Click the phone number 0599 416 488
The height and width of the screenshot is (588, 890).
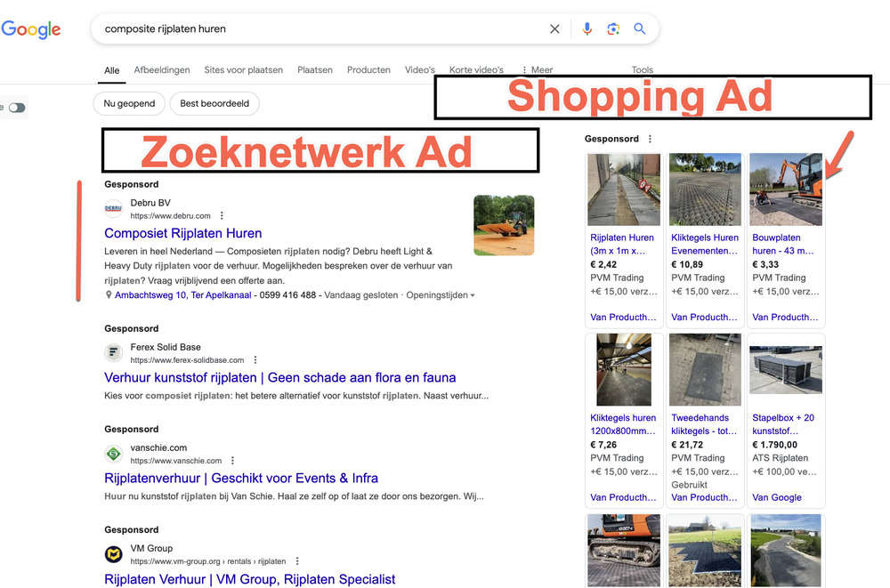coord(287,295)
